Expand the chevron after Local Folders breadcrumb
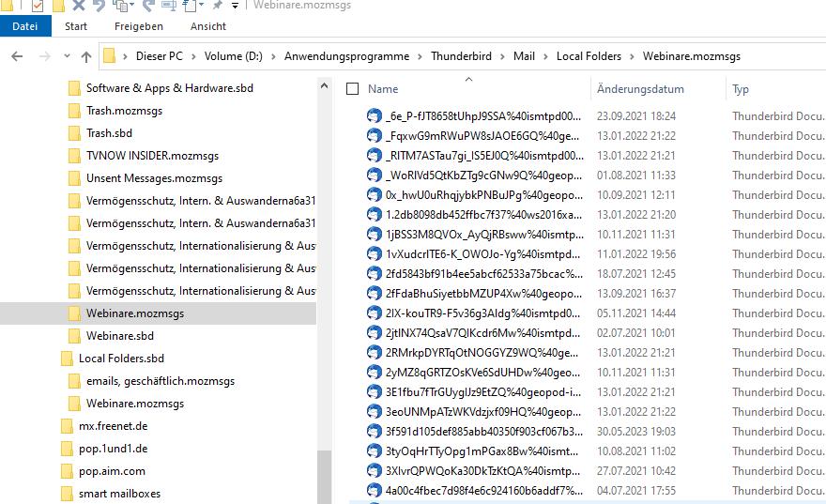 pyautogui.click(x=632, y=56)
